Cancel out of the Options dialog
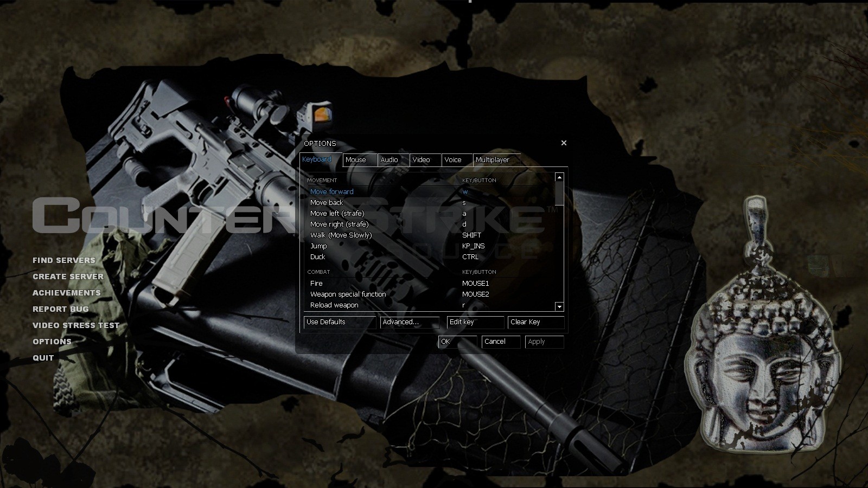The width and height of the screenshot is (868, 488). pos(500,342)
